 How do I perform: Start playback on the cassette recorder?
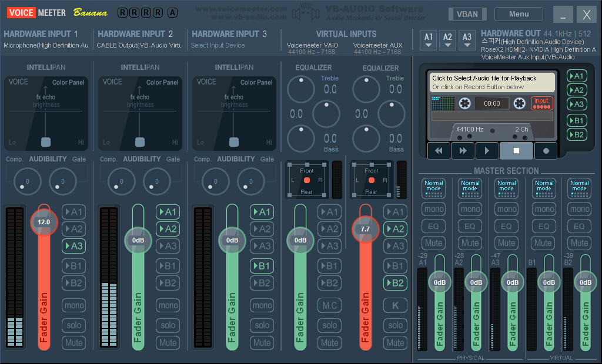coord(486,151)
